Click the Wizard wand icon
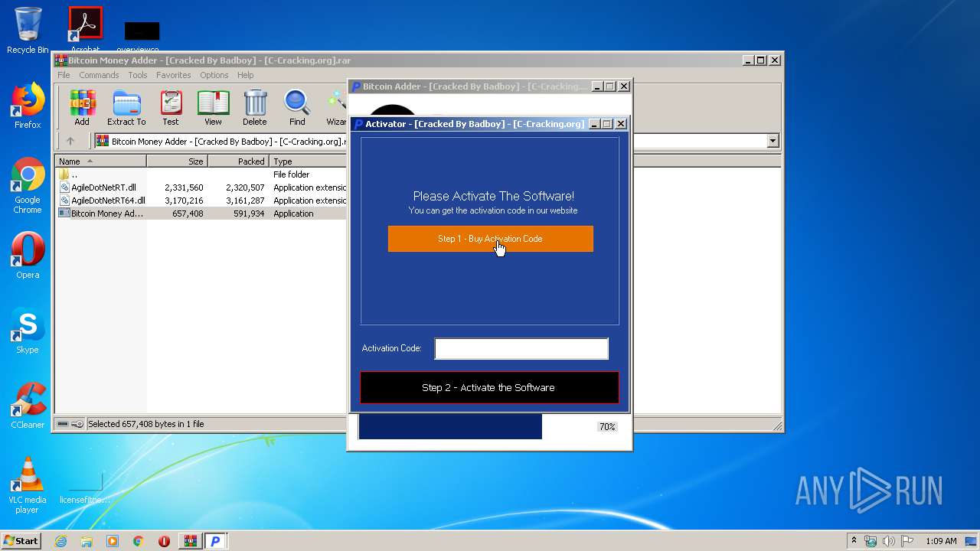Screen dimensions: 980x551 click(x=336, y=107)
